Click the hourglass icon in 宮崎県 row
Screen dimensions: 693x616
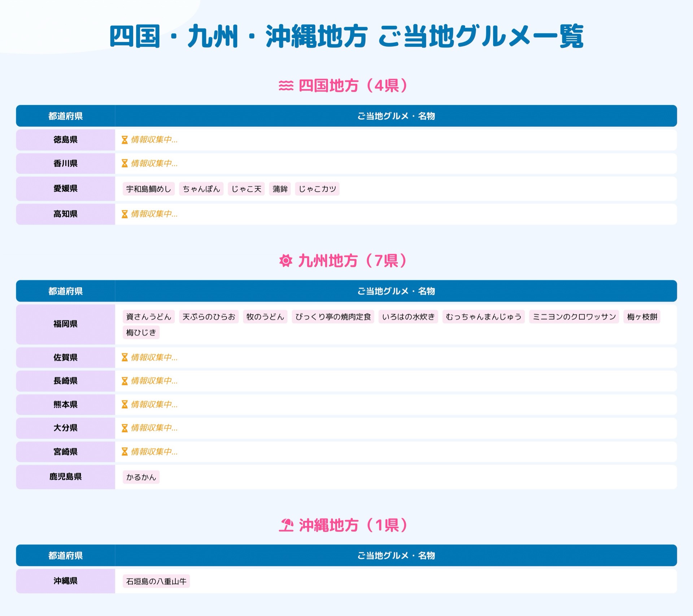click(125, 452)
